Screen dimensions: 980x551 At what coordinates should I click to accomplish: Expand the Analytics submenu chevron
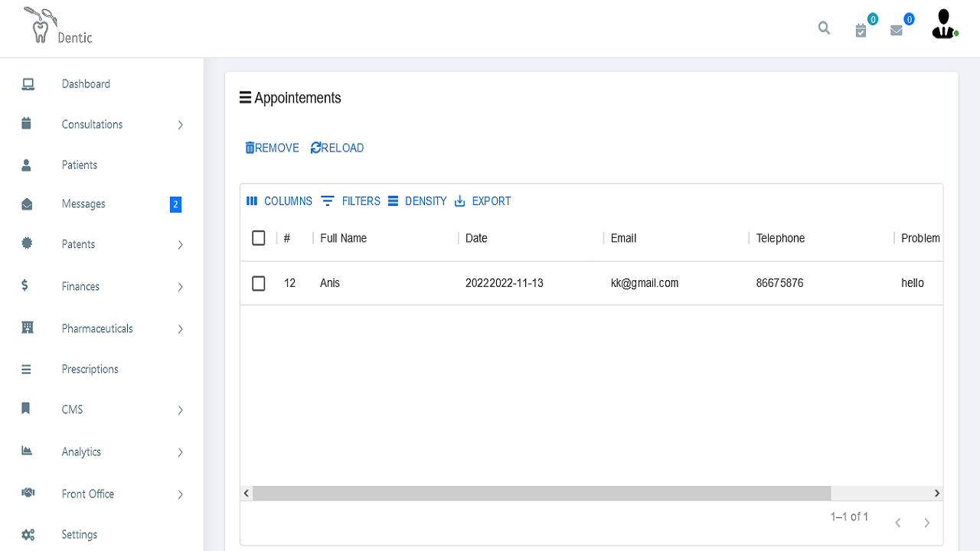(x=180, y=452)
